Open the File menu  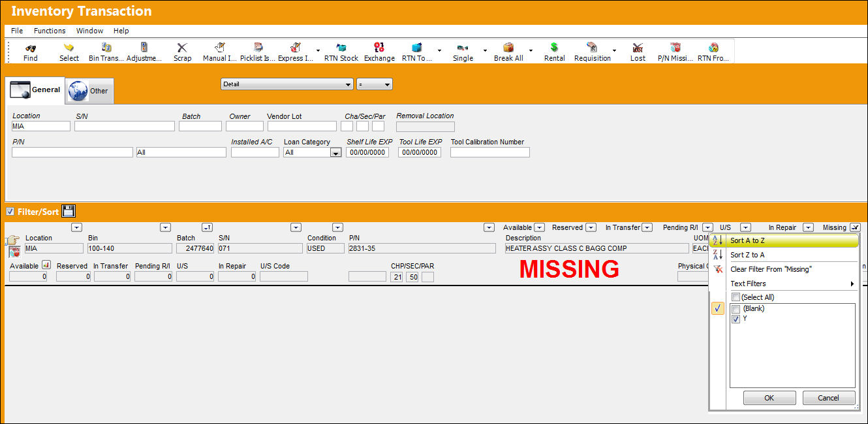[x=17, y=31]
